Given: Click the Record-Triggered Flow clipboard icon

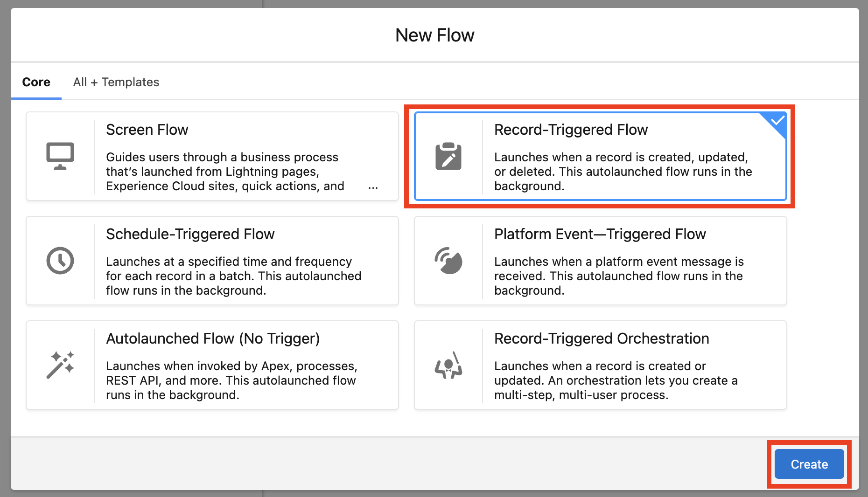Looking at the screenshot, I should point(448,156).
